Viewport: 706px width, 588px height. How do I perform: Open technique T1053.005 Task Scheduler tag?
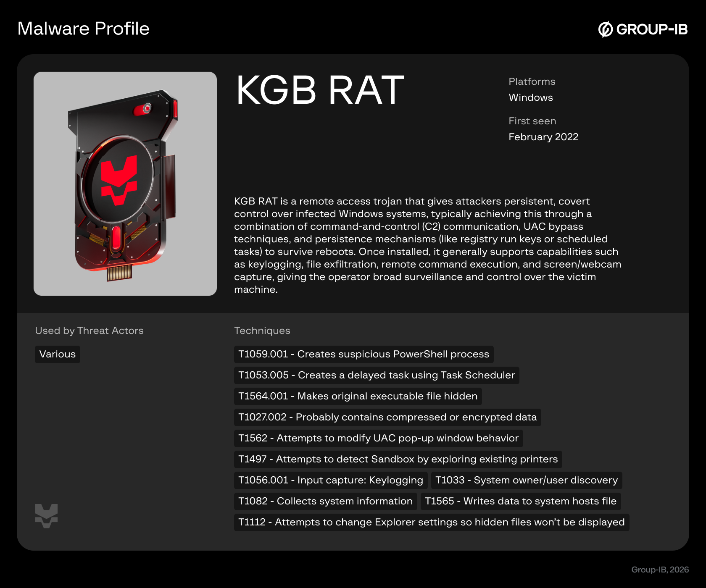point(377,375)
